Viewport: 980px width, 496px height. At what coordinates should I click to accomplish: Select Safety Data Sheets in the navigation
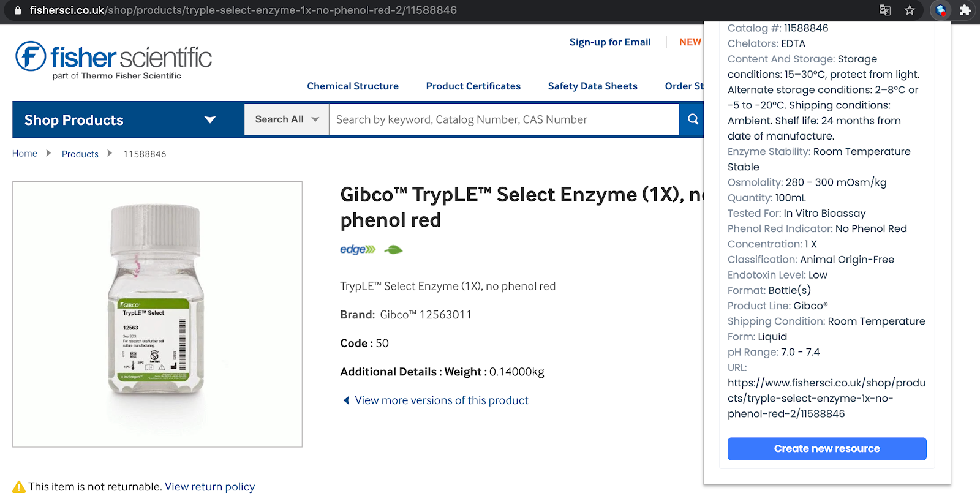(592, 86)
